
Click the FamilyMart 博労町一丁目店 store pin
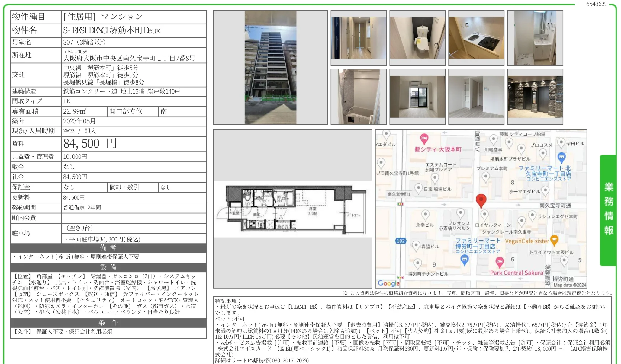[x=465, y=260]
